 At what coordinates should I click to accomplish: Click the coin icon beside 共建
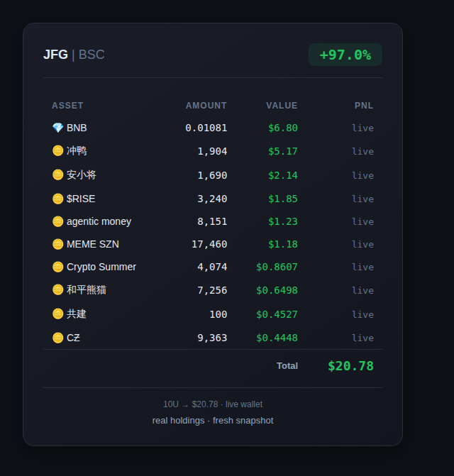(57, 314)
